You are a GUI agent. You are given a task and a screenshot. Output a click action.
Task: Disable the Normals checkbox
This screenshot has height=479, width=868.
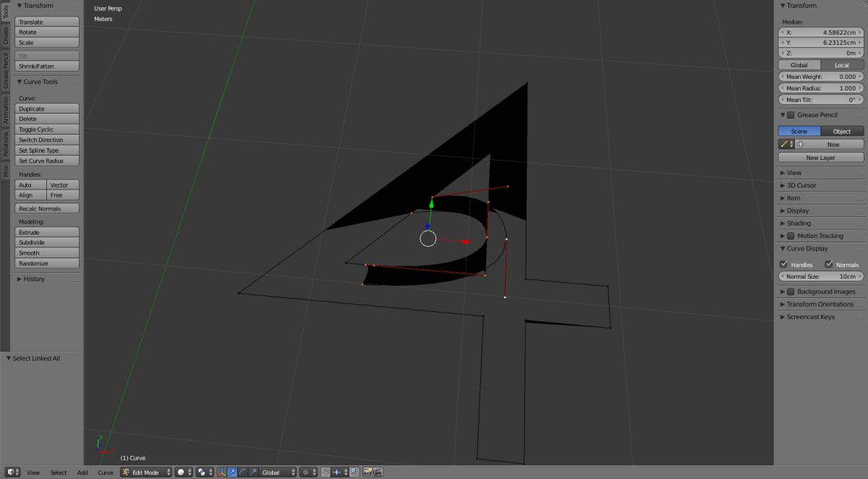(829, 265)
